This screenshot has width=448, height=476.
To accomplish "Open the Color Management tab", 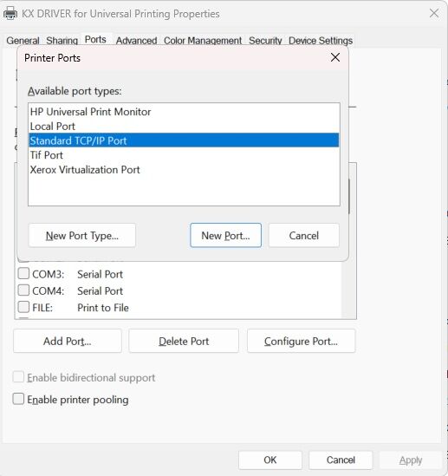I will tap(203, 41).
